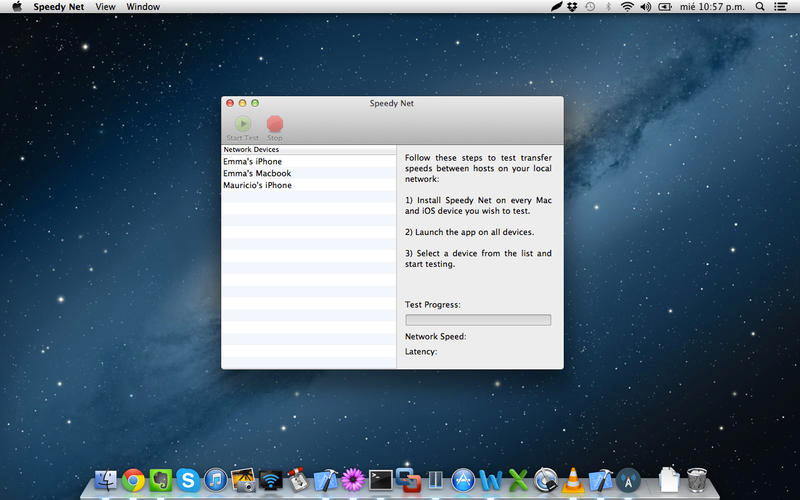The image size is (800, 500).
Task: Open the purple flower app in Dock
Action: coord(353,481)
